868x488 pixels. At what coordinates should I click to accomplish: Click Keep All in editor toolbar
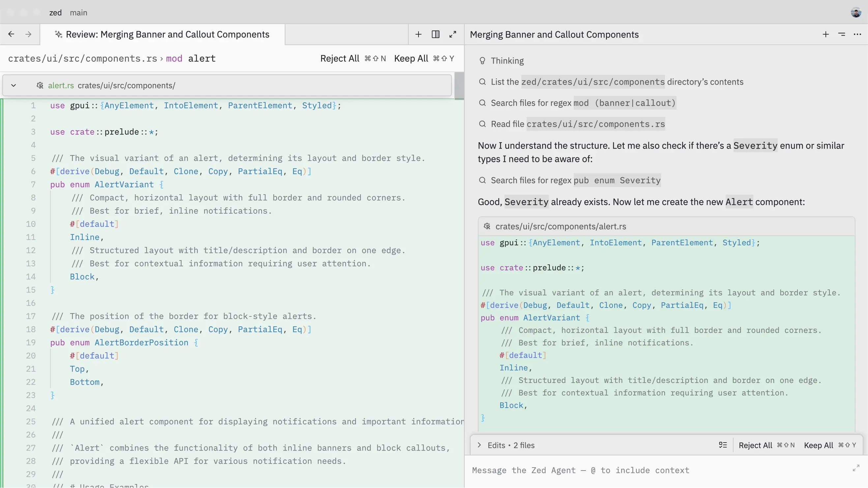pyautogui.click(x=411, y=58)
